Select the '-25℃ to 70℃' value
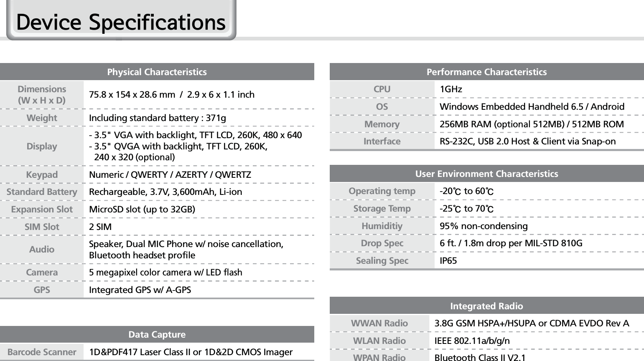The image size is (644, 361). [x=467, y=209]
